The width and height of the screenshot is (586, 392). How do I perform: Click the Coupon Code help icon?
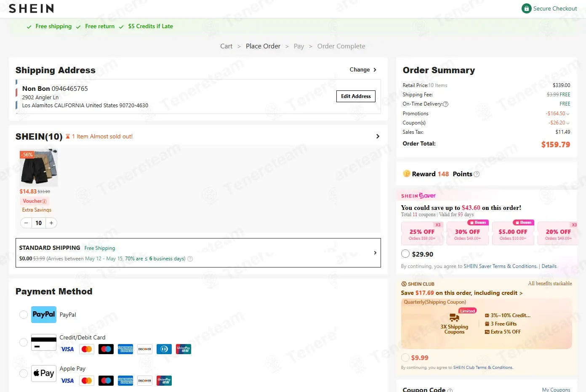[x=450, y=390]
